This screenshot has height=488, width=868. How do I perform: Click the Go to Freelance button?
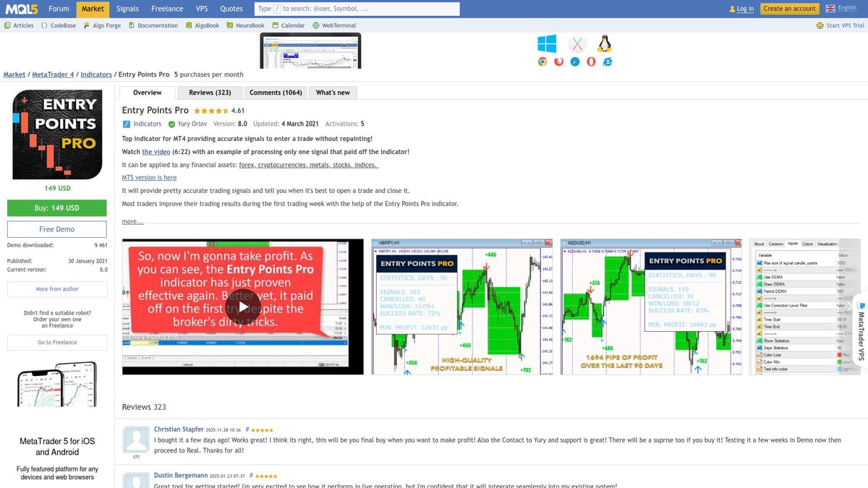[x=57, y=343]
